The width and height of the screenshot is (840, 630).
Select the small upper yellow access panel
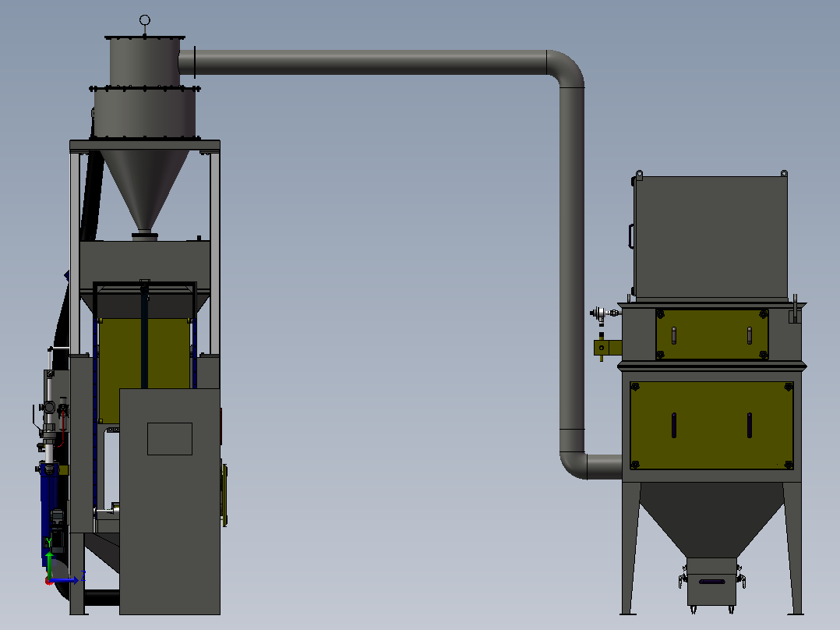[712, 334]
